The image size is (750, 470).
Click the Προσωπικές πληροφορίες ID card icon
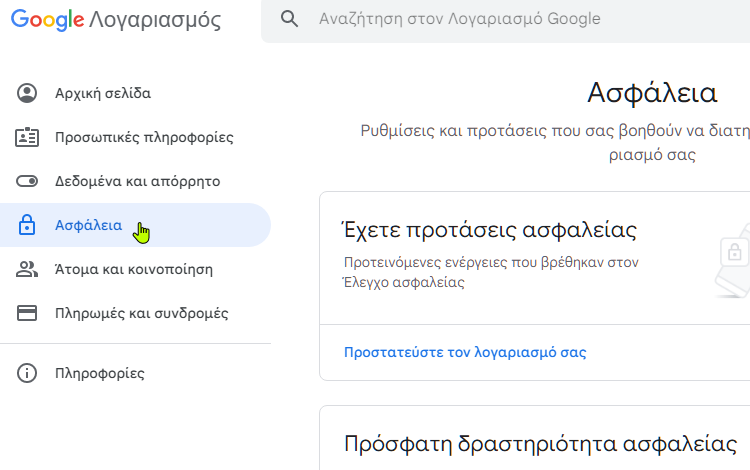tap(27, 137)
